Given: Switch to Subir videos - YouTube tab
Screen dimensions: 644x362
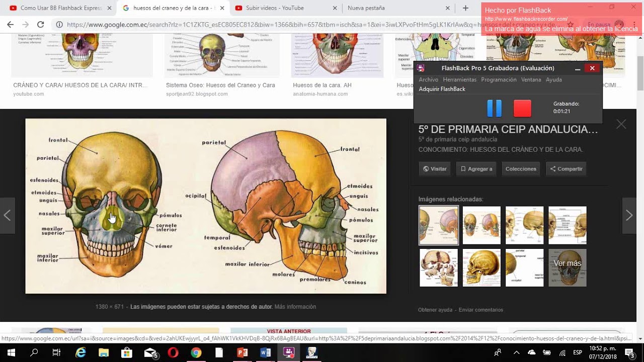Looking at the screenshot, I should 281,8.
